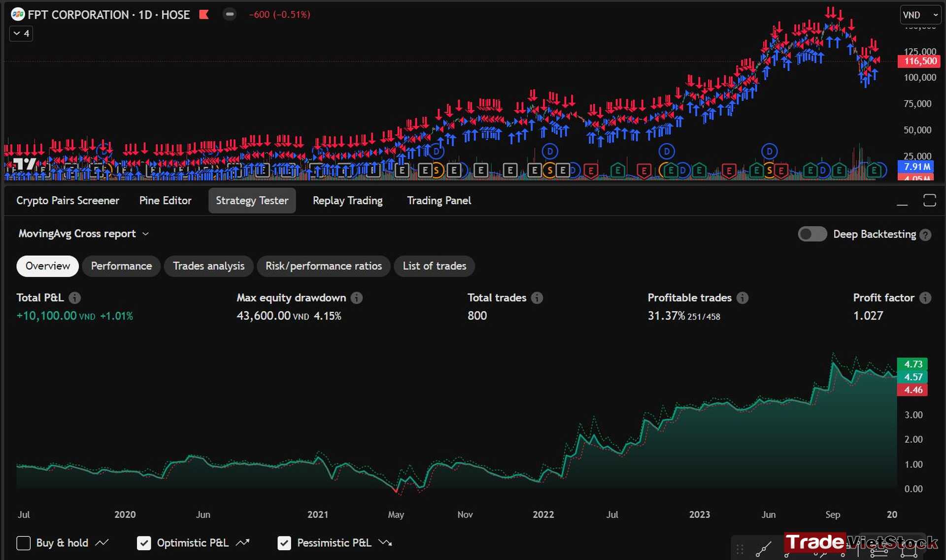Uncheck the Optimistic P&L checkbox
The image size is (946, 560).
[143, 543]
